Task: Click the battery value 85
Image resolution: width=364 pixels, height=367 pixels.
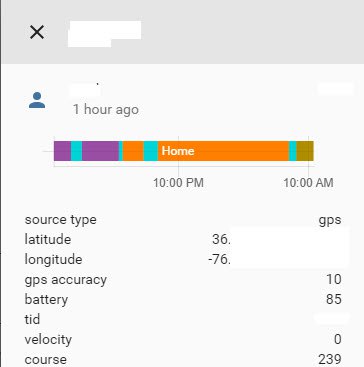Action: 334,299
